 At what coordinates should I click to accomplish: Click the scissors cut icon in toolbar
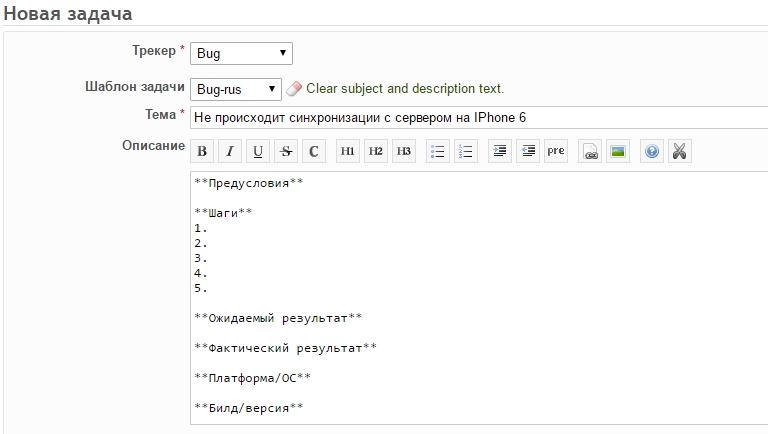click(x=680, y=151)
